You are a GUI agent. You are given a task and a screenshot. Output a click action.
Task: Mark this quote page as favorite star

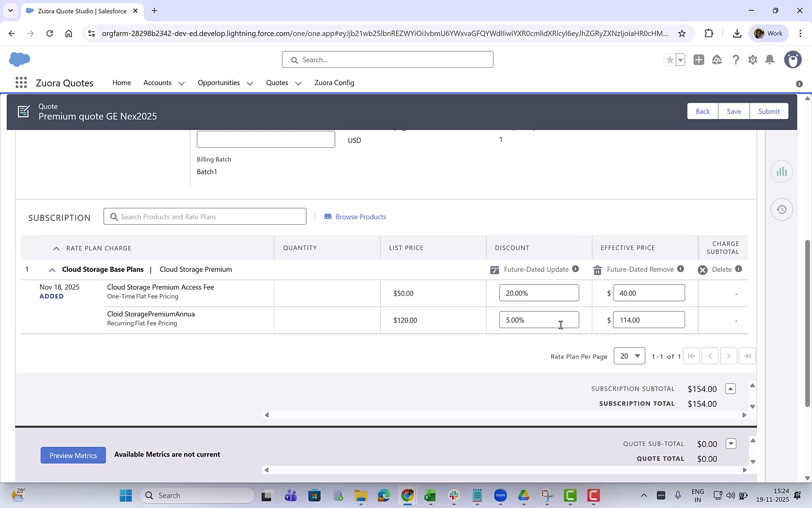pos(671,60)
